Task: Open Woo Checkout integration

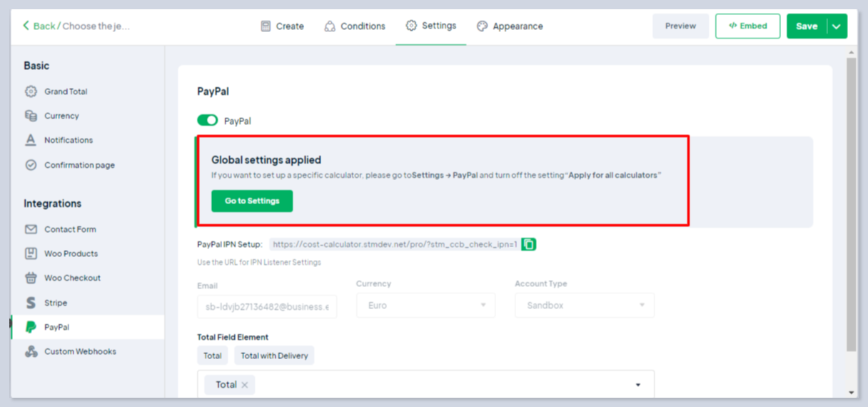Action: pos(72,278)
